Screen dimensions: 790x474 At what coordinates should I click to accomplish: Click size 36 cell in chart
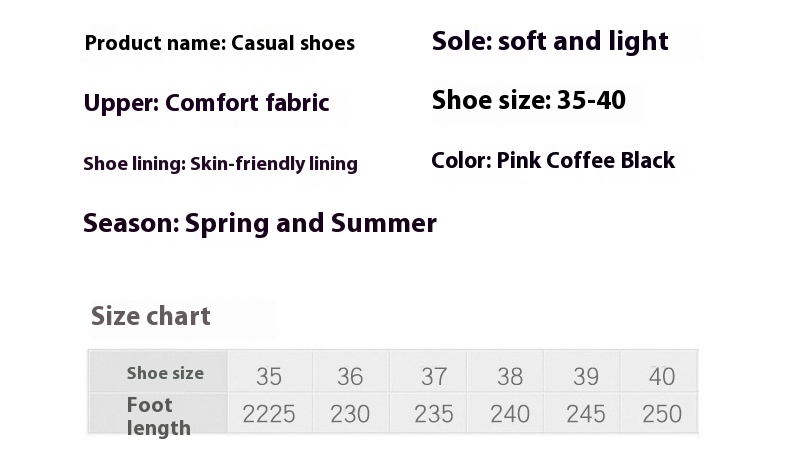point(351,371)
